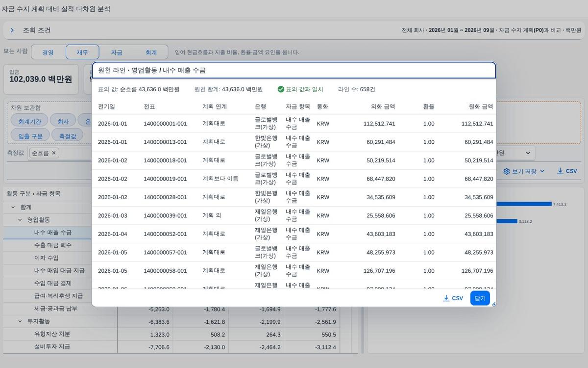Viewport: 588px width, 368px height.
Task: Click the 라인 수: 658건 summary text
Action: pyautogui.click(x=357, y=89)
